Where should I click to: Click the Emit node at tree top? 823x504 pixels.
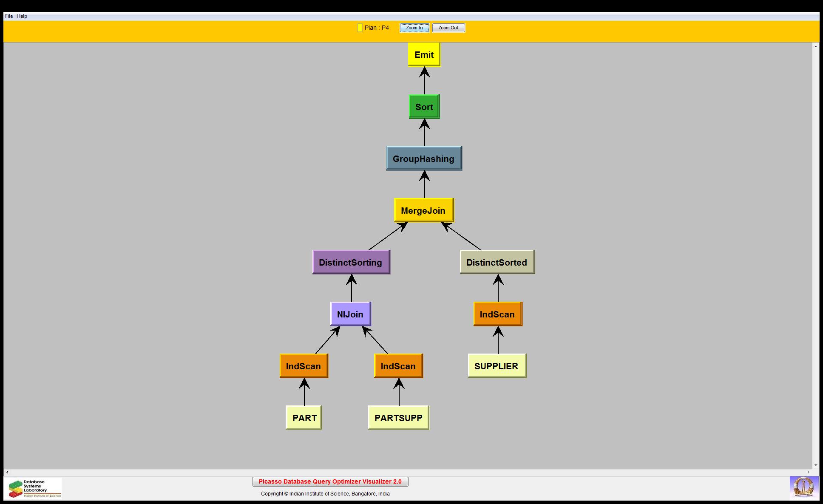(424, 55)
